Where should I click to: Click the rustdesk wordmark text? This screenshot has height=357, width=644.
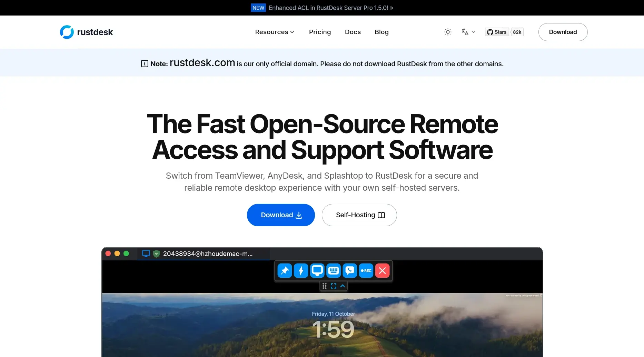point(95,32)
